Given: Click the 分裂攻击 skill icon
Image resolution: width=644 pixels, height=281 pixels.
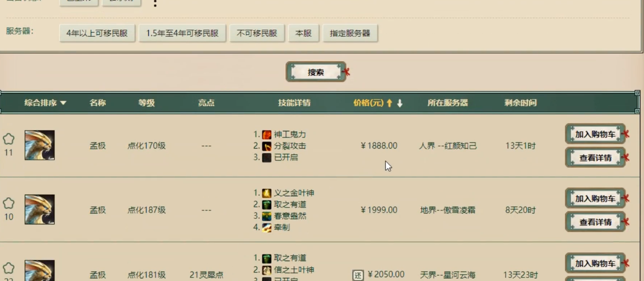Looking at the screenshot, I should 267,146.
